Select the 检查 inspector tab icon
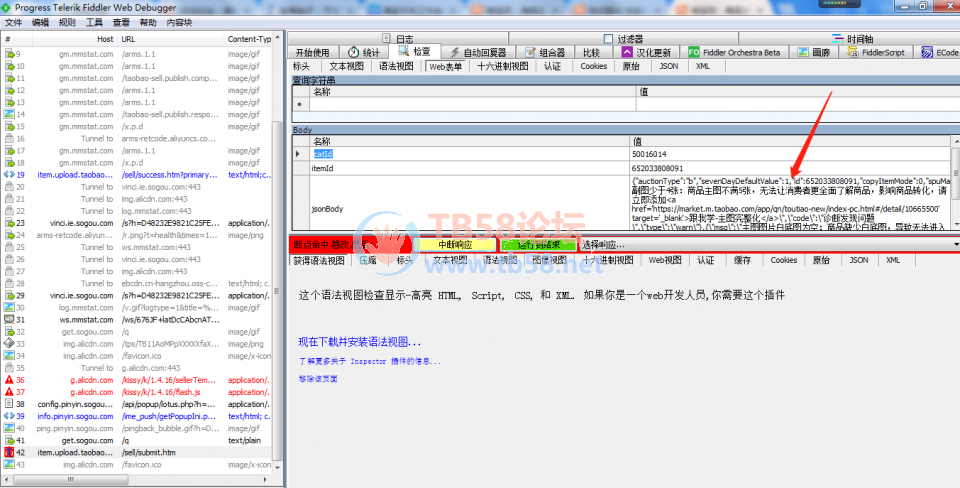960x488 pixels. 403,51
